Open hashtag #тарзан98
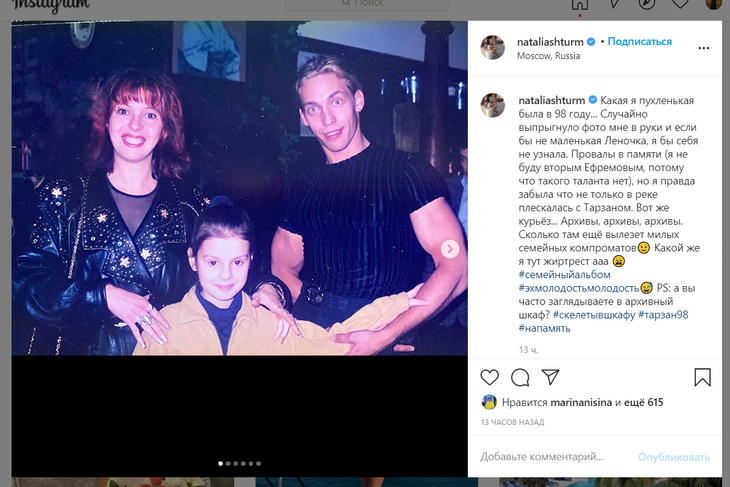730x487 pixels. (663, 315)
